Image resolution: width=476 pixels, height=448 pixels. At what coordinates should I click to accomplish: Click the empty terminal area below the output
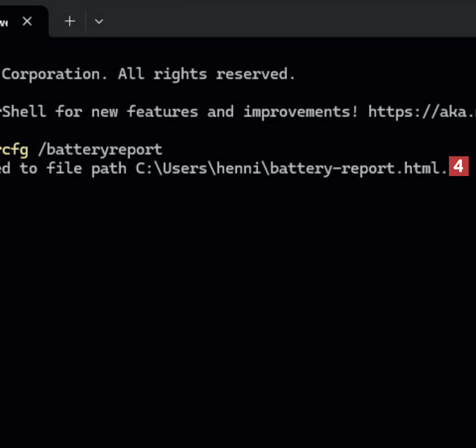237,310
